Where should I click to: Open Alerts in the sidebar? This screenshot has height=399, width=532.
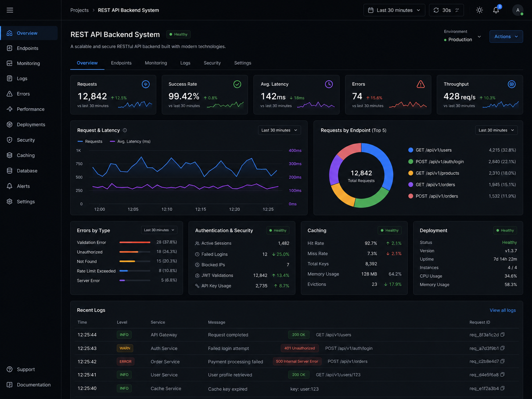[x=23, y=187]
